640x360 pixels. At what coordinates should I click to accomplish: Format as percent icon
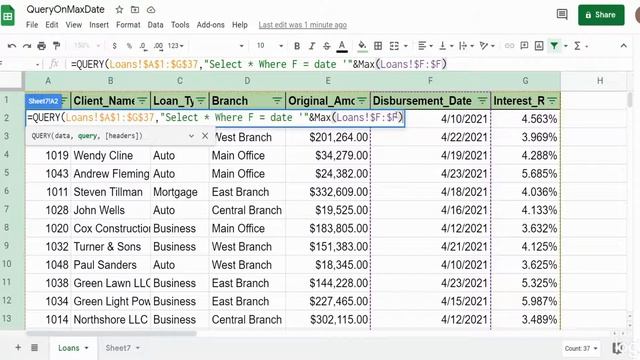pos(129,46)
